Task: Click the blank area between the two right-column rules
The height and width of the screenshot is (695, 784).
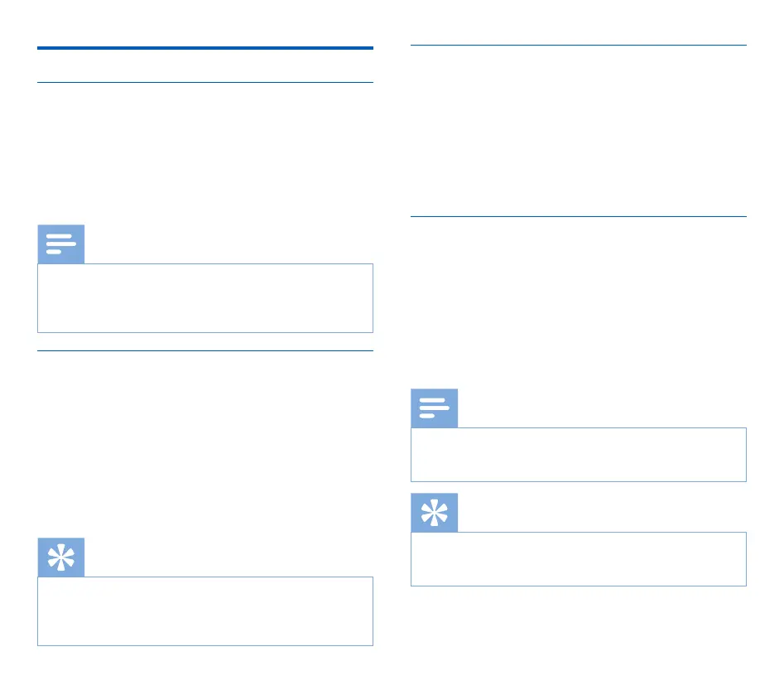Action: click(578, 131)
